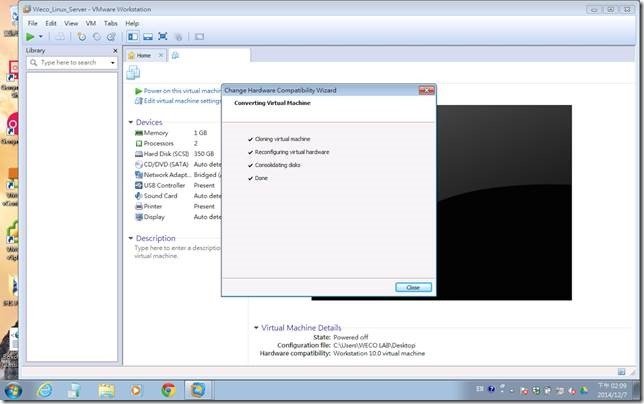644x404 pixels.
Task: Click Edit virtual machine settings link
Action: point(178,101)
